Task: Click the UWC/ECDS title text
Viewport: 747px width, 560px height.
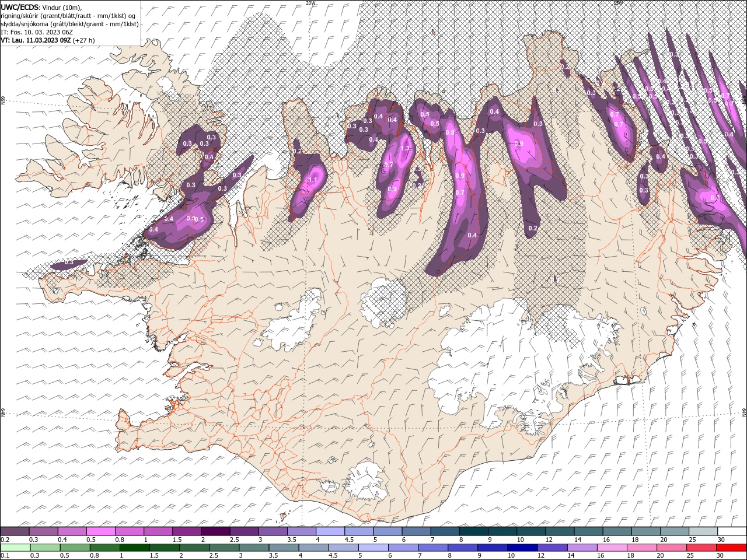Action: tap(21, 7)
